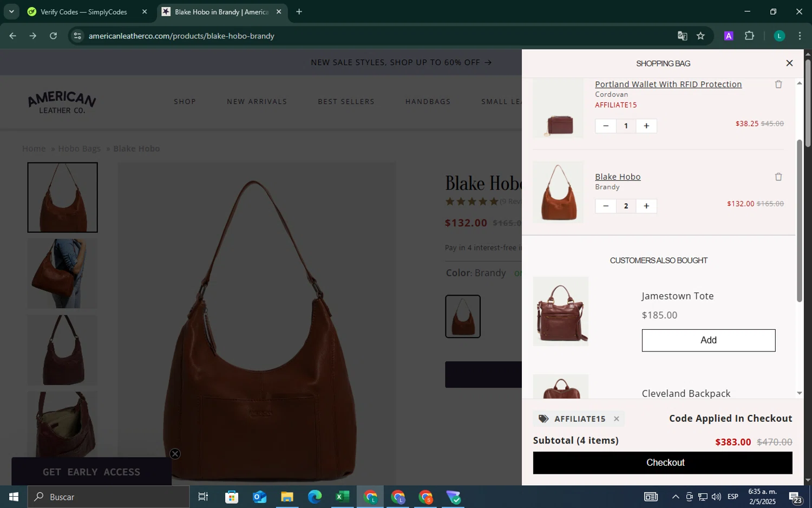The width and height of the screenshot is (812, 508).
Task: Click Jamestown Tote product name
Action: pos(678,296)
